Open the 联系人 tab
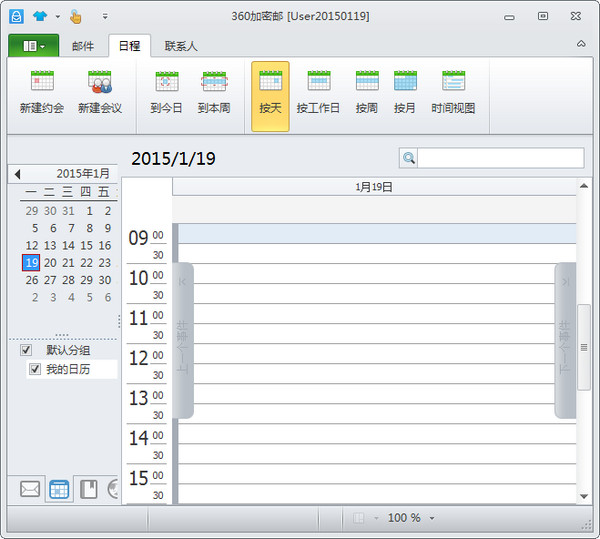 [x=181, y=46]
